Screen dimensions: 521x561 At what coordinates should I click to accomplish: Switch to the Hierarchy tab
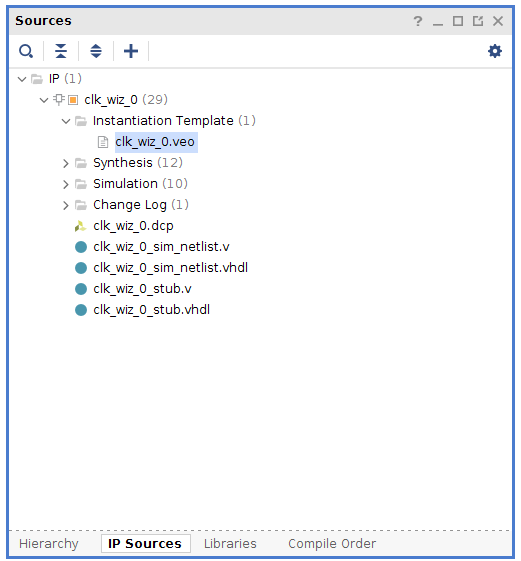(x=49, y=543)
